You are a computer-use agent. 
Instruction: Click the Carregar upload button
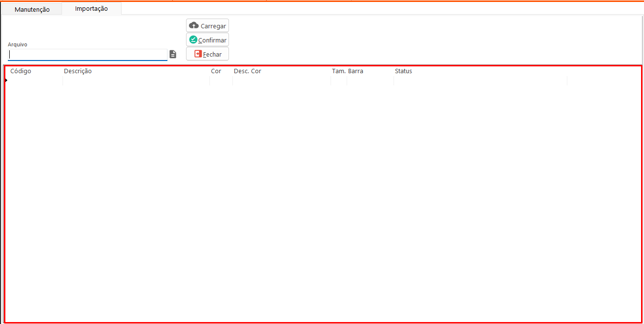click(x=208, y=26)
